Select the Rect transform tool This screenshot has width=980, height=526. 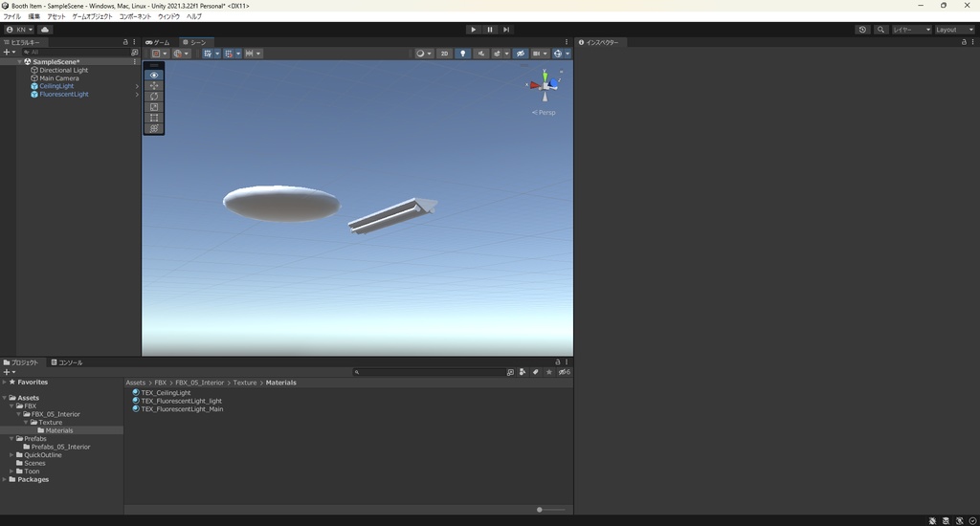point(154,118)
